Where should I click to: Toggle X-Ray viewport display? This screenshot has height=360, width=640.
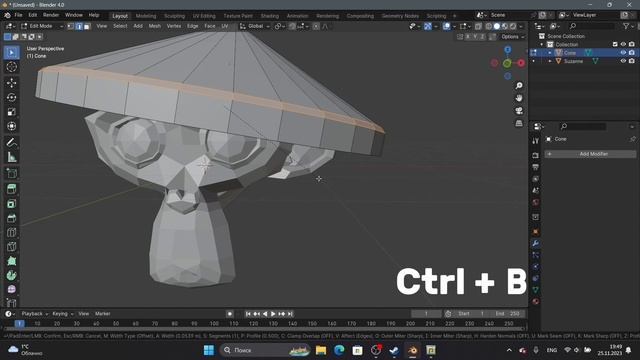478,26
